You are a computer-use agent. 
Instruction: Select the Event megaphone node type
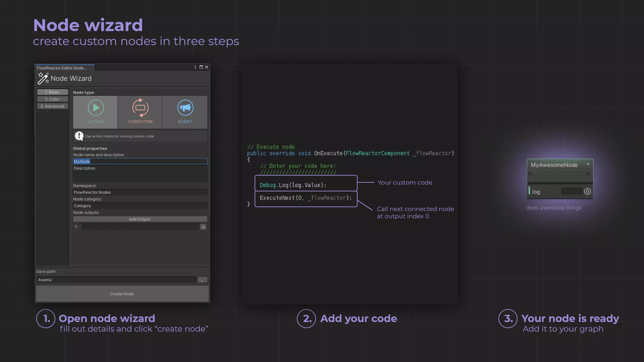coord(185,108)
